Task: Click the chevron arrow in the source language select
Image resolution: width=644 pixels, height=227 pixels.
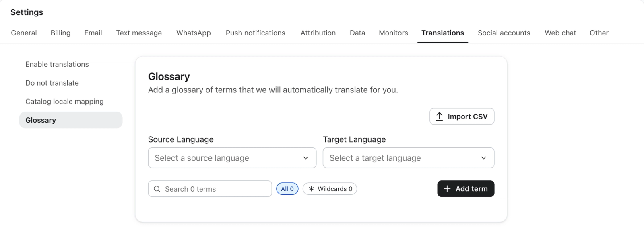Action: point(306,158)
